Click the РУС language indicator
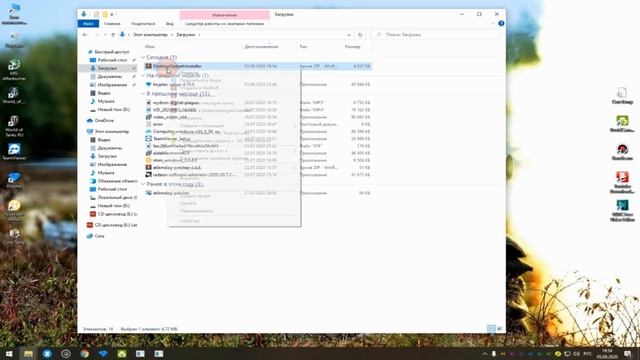This screenshot has height=360, width=640. pos(587,353)
